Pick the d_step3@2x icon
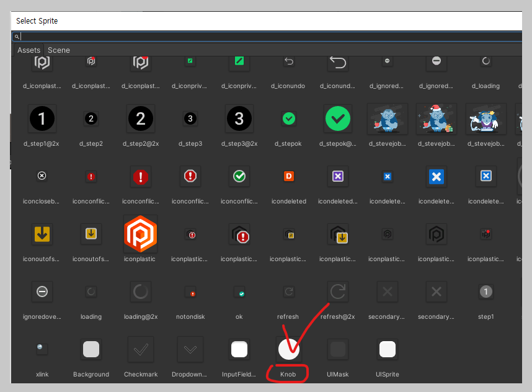This screenshot has height=392, width=532. 239,118
